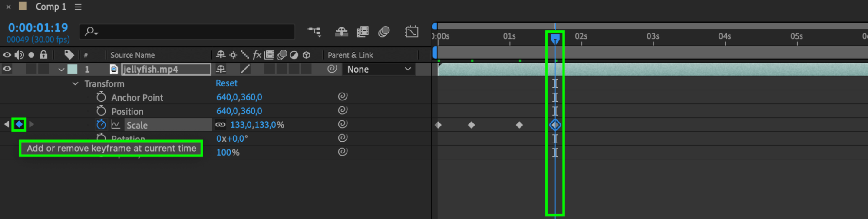
Task: Toggle keyframe diamond at current time
Action: click(19, 125)
